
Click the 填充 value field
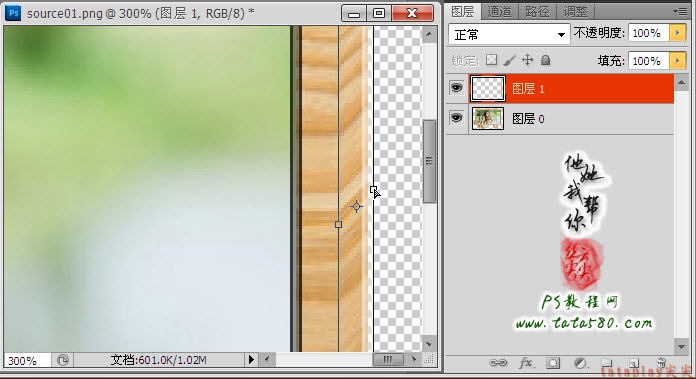[x=648, y=61]
